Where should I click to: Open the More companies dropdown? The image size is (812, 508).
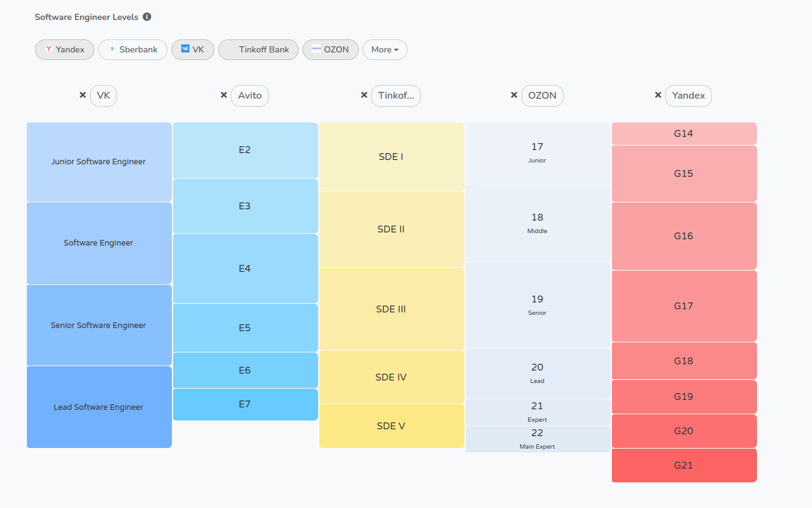pos(385,49)
